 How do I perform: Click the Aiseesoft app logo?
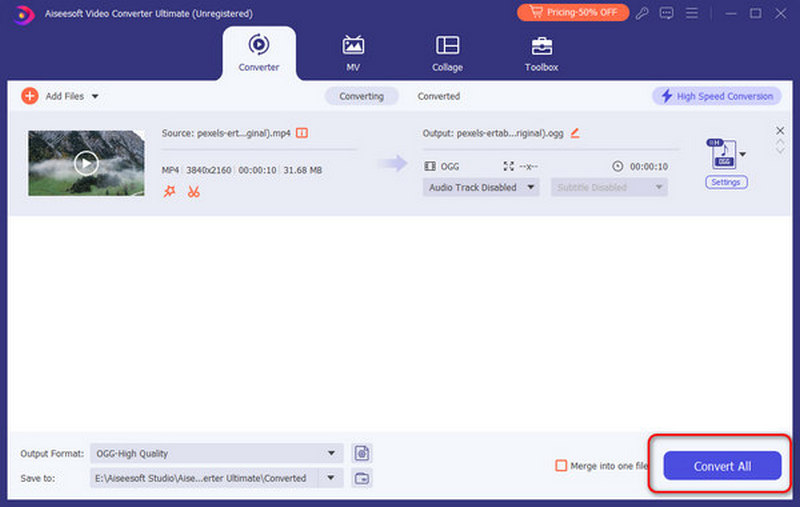[23, 14]
